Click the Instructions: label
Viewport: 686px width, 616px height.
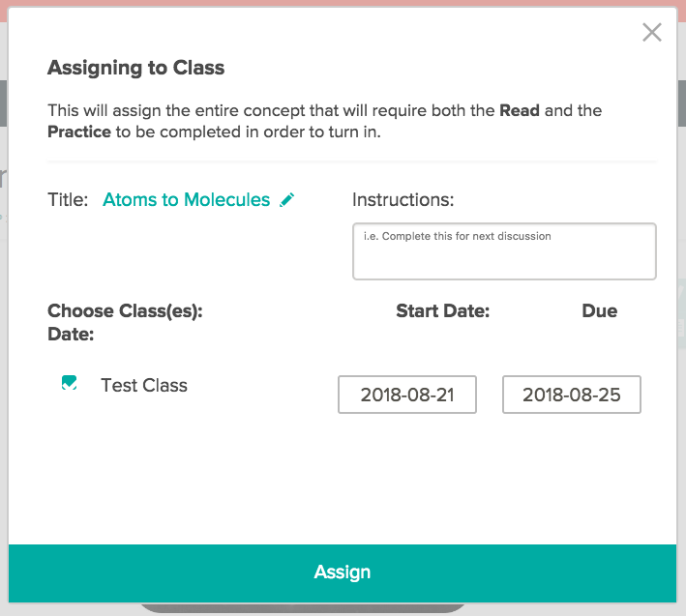point(403,200)
